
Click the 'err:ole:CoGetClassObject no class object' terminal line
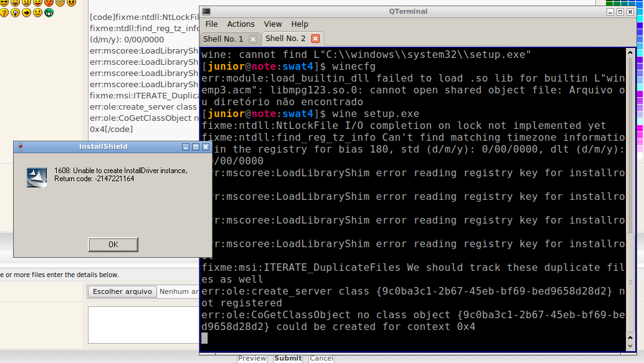coord(413,321)
